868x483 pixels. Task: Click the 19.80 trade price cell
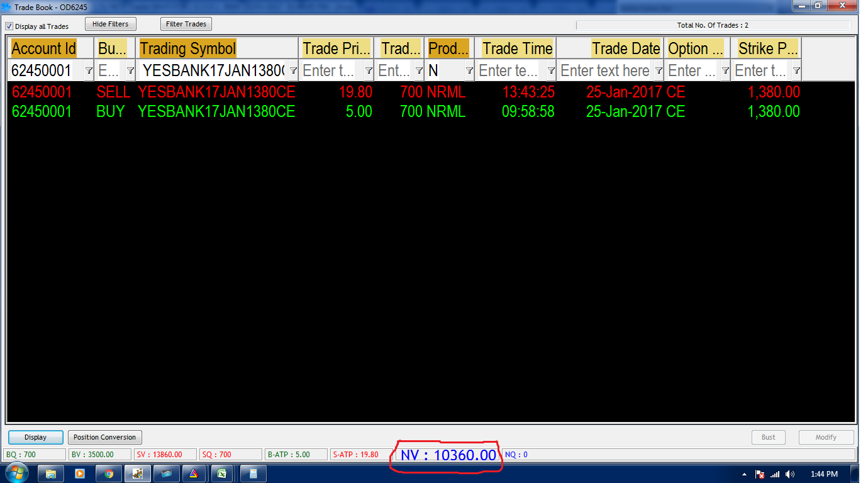pyautogui.click(x=355, y=92)
